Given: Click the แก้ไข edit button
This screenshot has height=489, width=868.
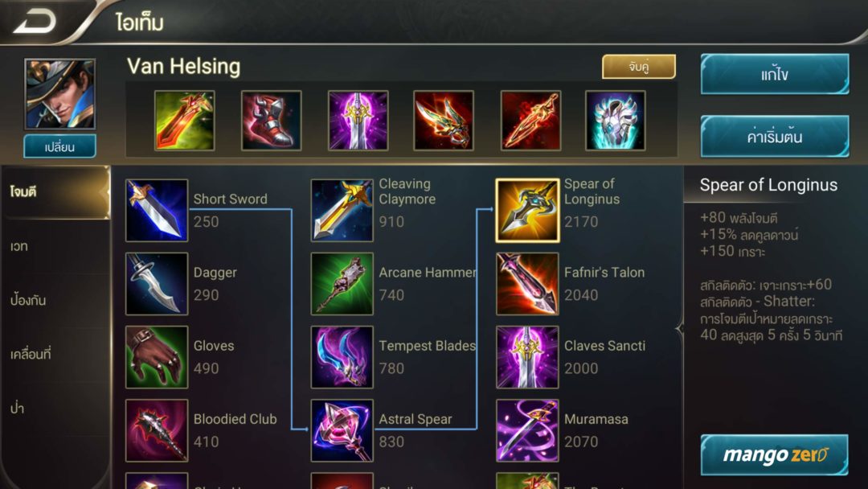Looking at the screenshot, I should [x=775, y=74].
